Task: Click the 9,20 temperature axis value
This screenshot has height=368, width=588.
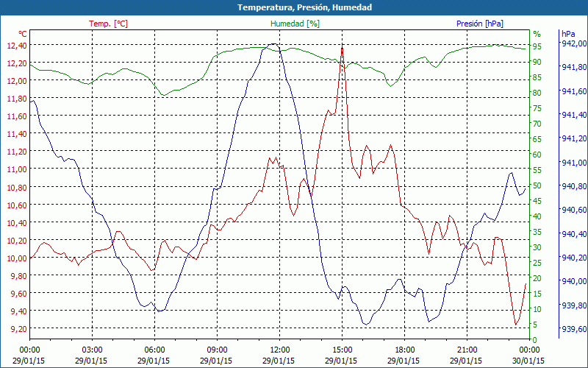Action: point(18,328)
